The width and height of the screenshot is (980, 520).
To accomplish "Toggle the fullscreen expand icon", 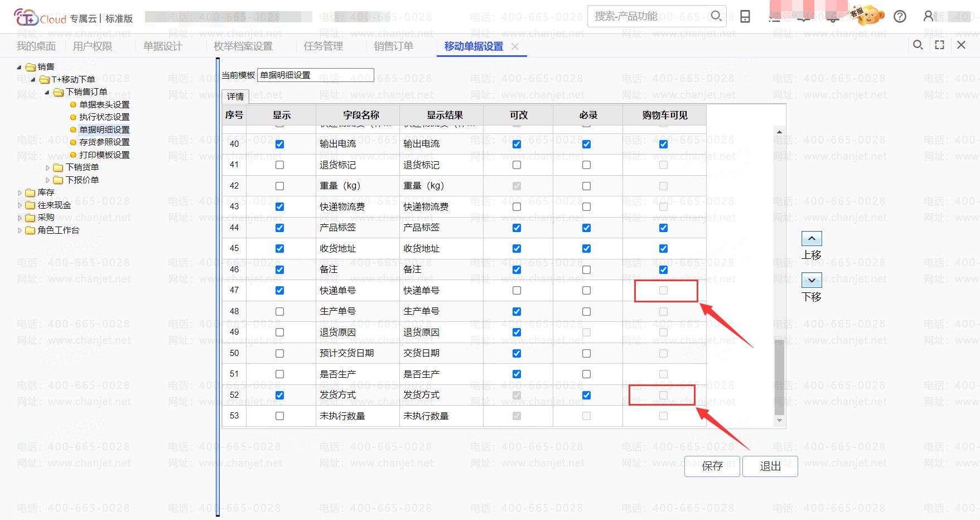I will point(940,45).
